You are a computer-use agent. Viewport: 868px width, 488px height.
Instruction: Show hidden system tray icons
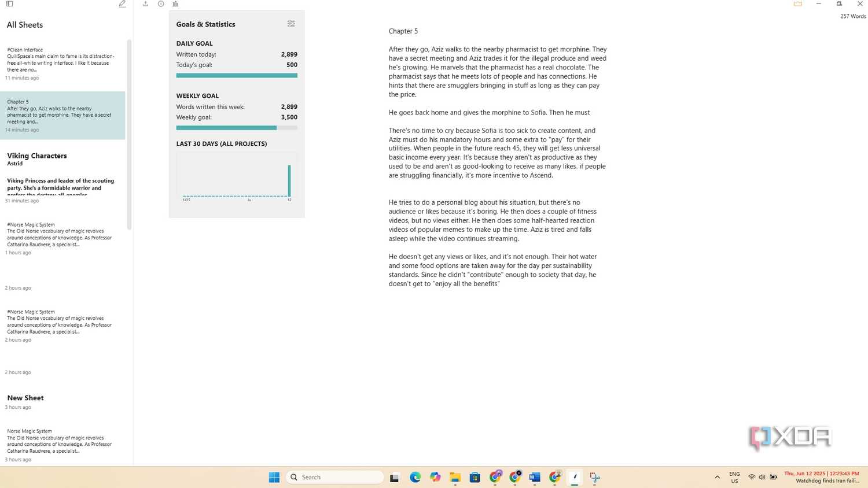pyautogui.click(x=718, y=477)
